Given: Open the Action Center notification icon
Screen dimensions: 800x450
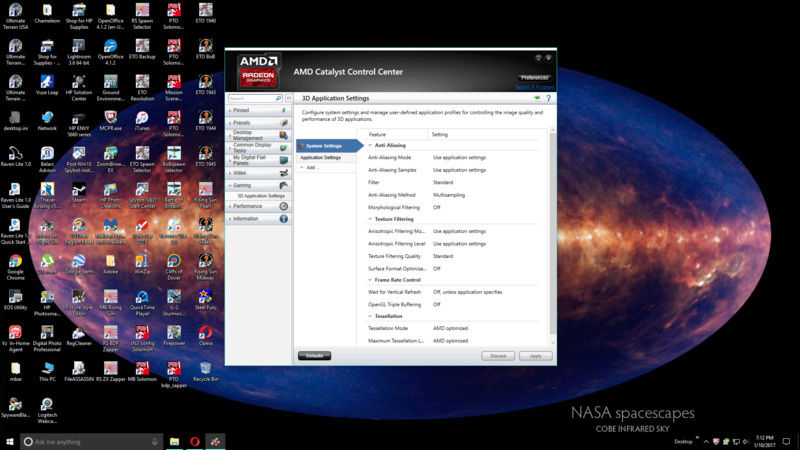Looking at the screenshot, I should 786,441.
